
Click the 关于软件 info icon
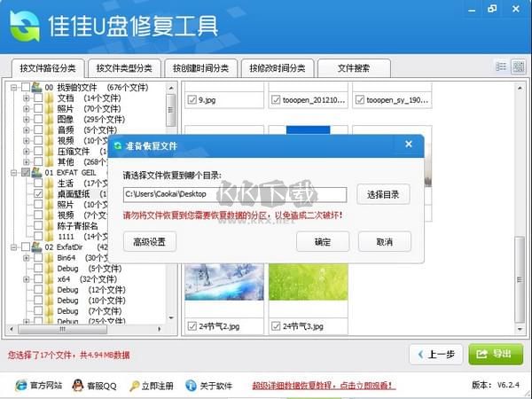[191, 385]
